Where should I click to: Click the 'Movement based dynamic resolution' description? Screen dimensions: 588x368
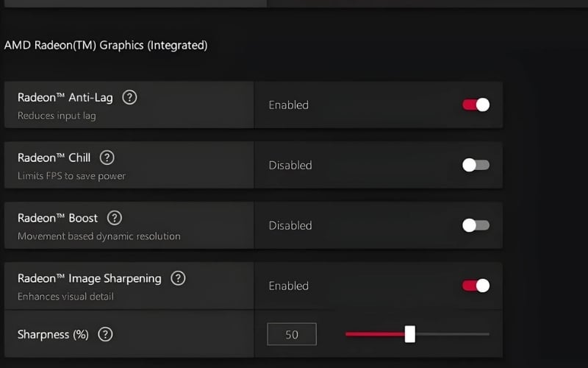tap(98, 236)
